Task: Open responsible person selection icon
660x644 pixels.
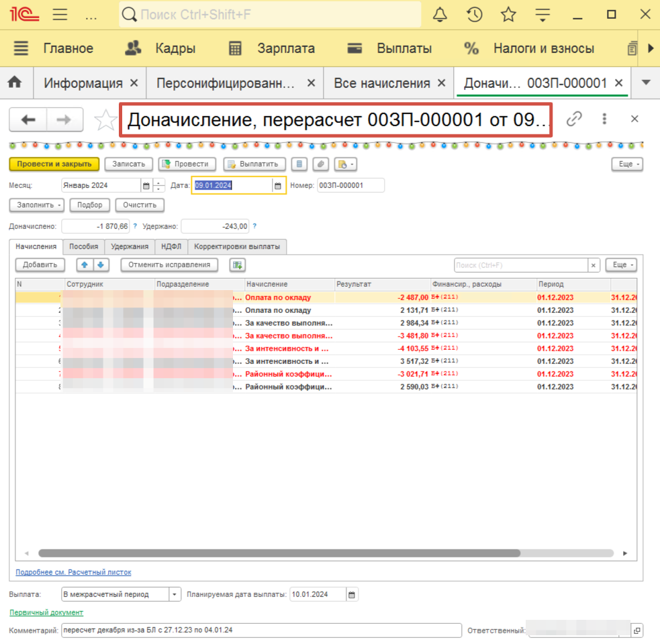Action: (637, 631)
